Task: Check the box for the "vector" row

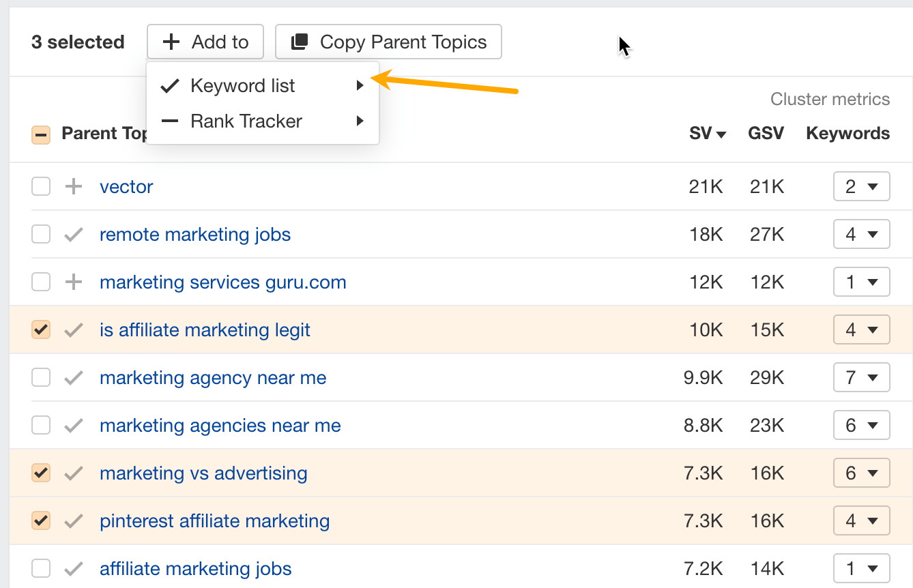Action: pos(40,186)
